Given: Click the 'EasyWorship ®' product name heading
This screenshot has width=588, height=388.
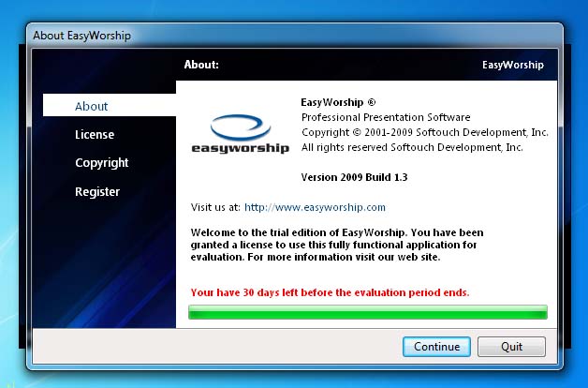Looking at the screenshot, I should (338, 102).
